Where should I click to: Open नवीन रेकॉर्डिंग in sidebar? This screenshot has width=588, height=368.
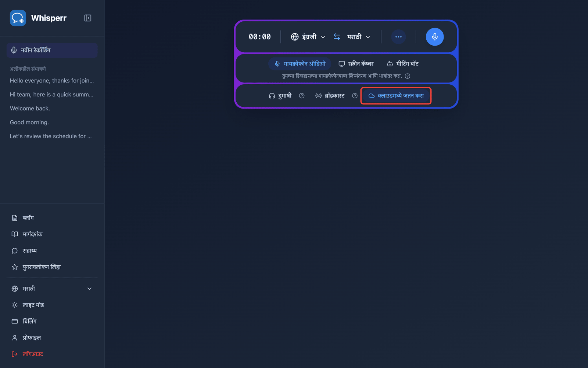[x=52, y=50]
